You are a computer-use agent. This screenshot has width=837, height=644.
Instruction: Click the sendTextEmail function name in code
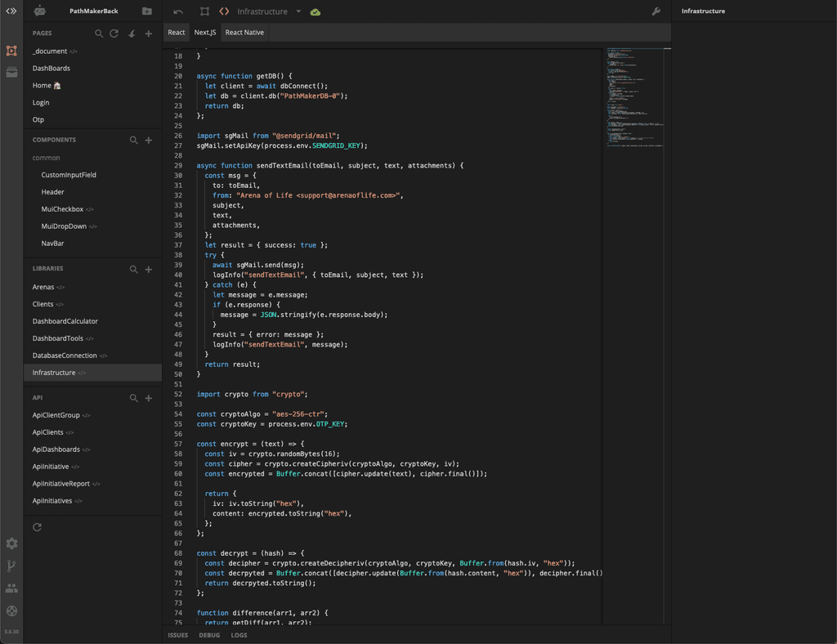pos(281,165)
